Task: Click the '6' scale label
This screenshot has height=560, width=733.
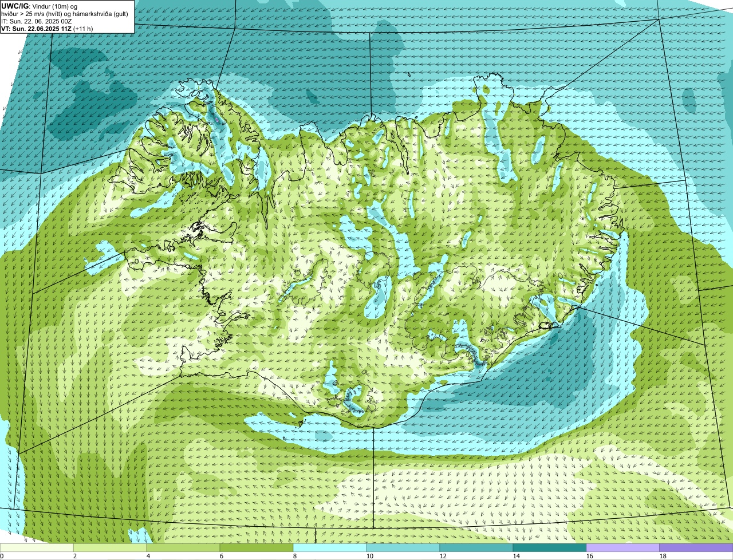Action: click(x=222, y=556)
